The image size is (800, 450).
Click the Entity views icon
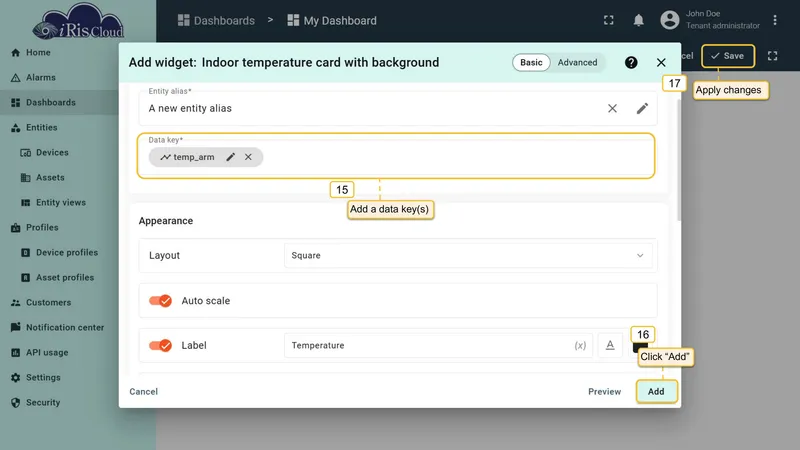point(26,203)
